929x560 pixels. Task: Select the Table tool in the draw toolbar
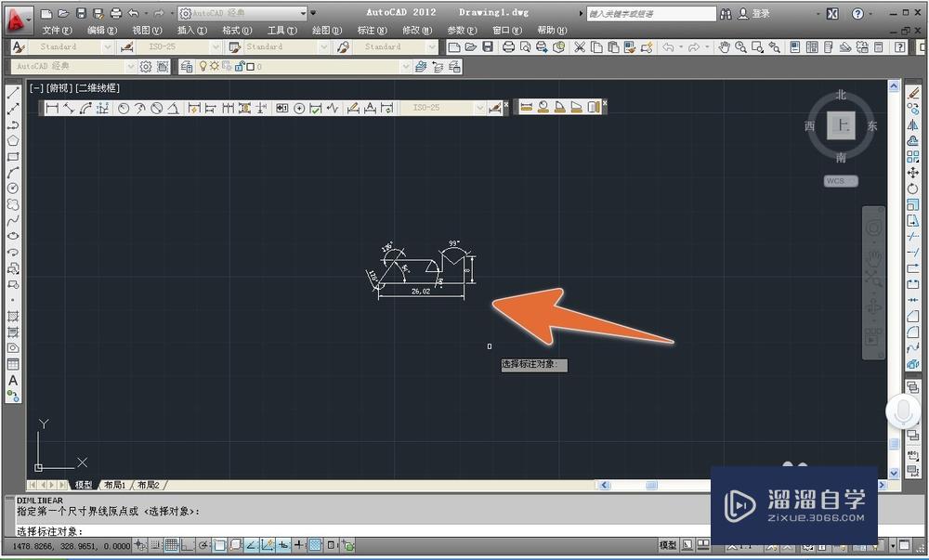coord(13,364)
